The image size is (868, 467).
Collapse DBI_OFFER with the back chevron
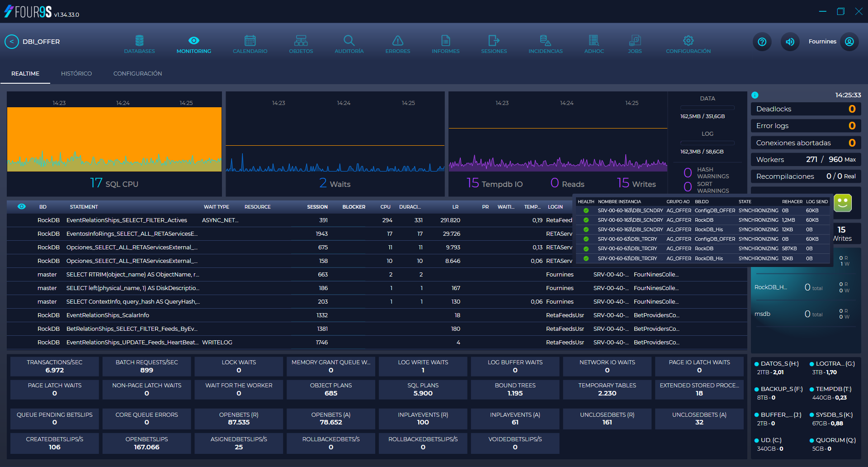tap(11, 41)
